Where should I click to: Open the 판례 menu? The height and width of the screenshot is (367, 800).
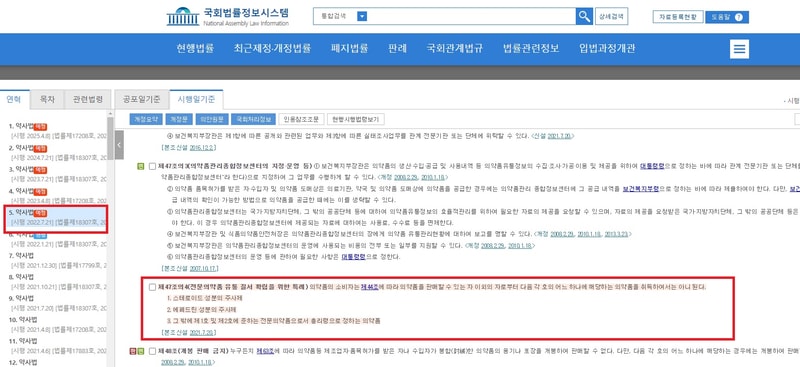click(x=397, y=49)
